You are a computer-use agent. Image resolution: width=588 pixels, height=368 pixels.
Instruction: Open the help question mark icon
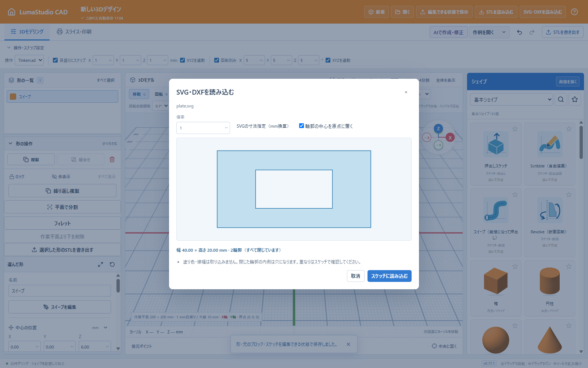pos(574,12)
